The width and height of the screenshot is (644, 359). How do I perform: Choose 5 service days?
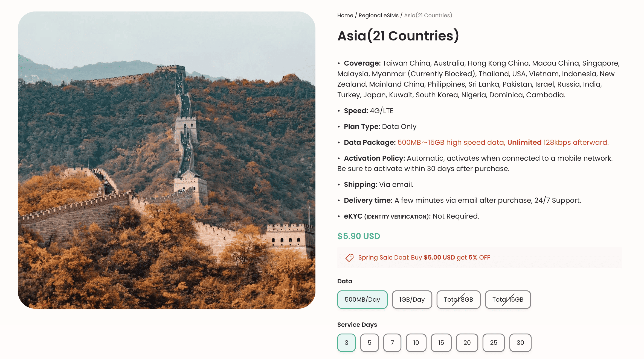coord(369,343)
